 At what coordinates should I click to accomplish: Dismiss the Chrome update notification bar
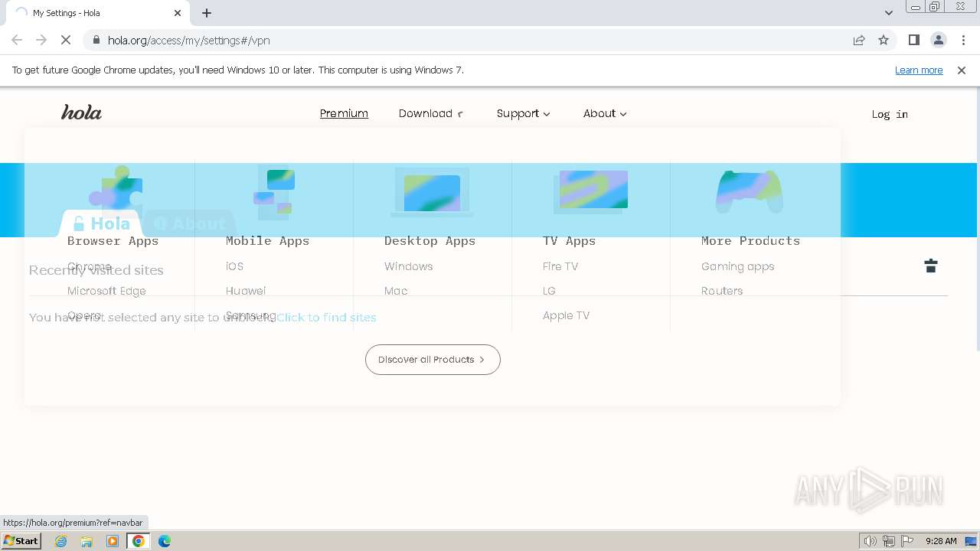[x=962, y=70]
